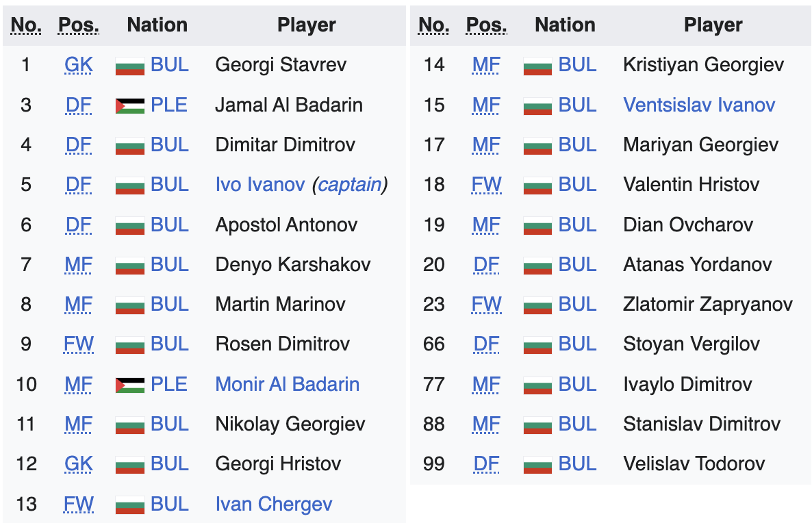Open the Monir Al Badarin player link

point(287,384)
